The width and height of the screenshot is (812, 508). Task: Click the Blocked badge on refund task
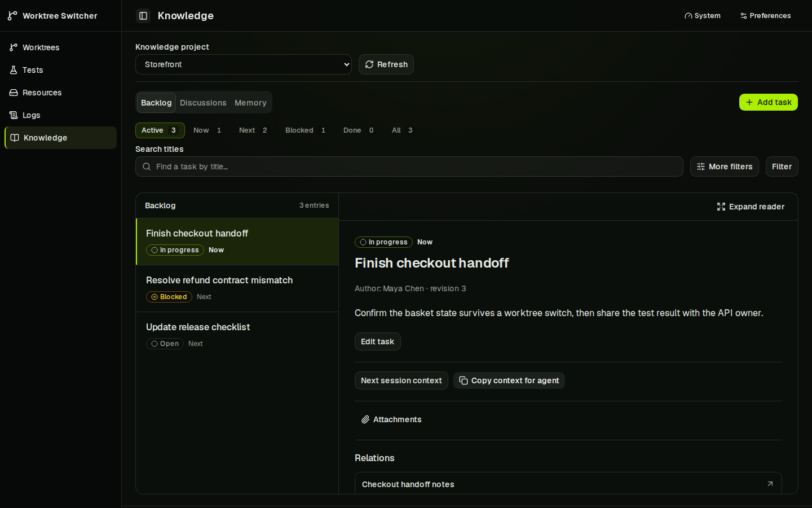point(169,297)
